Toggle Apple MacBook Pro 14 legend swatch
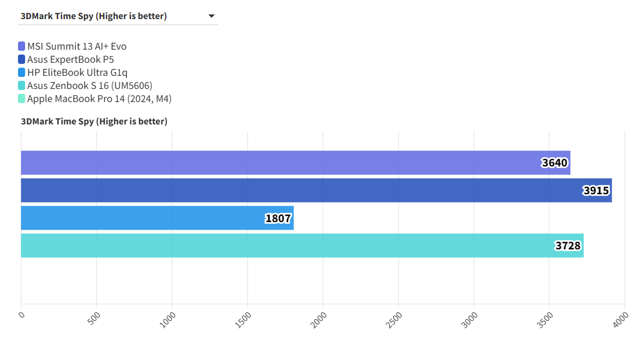The width and height of the screenshot is (644, 340). coord(22,99)
